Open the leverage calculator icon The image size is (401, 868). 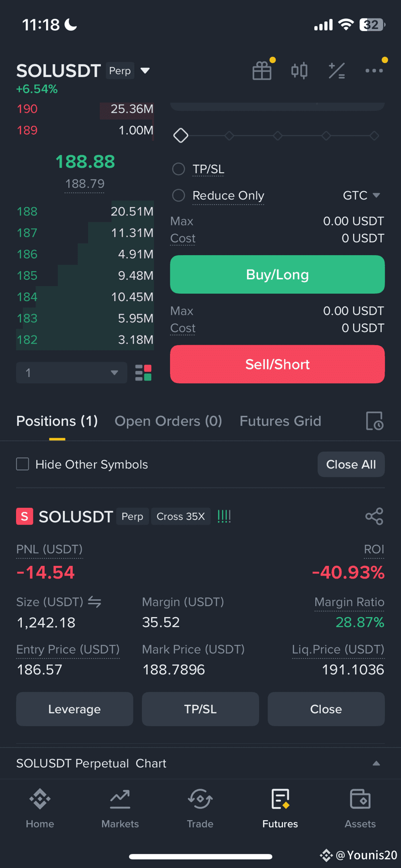337,71
